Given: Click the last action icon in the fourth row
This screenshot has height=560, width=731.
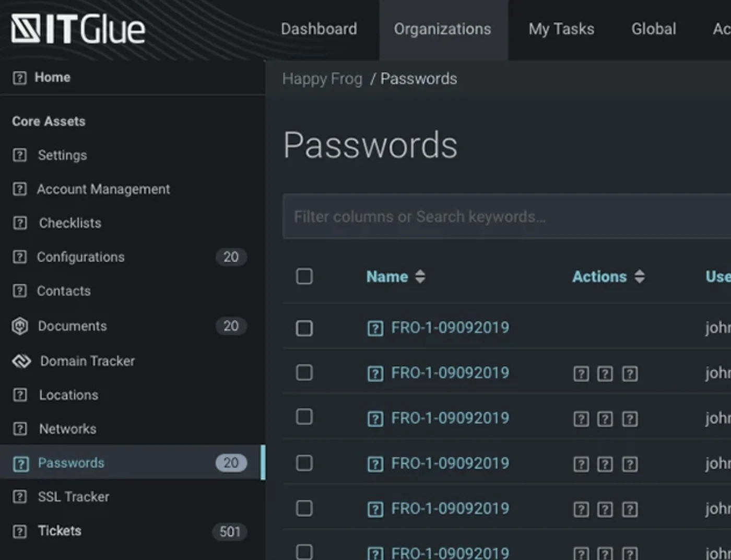Looking at the screenshot, I should click(630, 464).
